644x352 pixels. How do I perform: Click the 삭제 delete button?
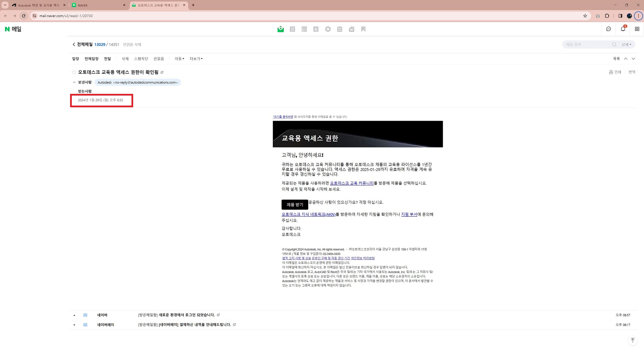[125, 59]
